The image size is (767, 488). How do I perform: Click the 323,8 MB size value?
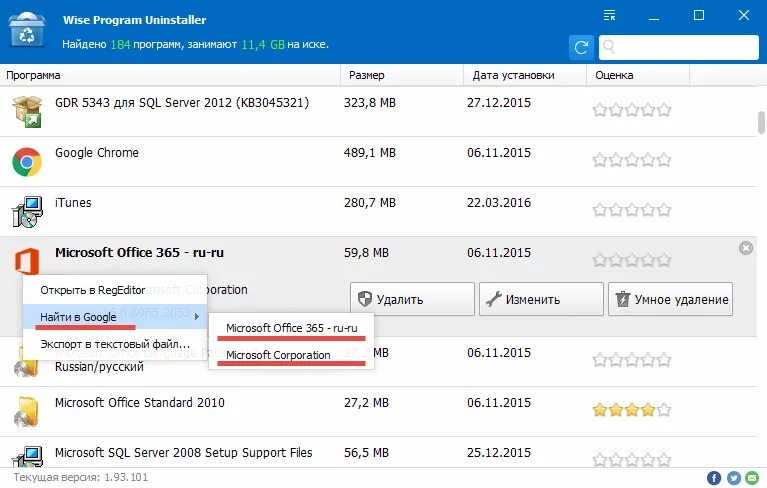[x=370, y=103]
